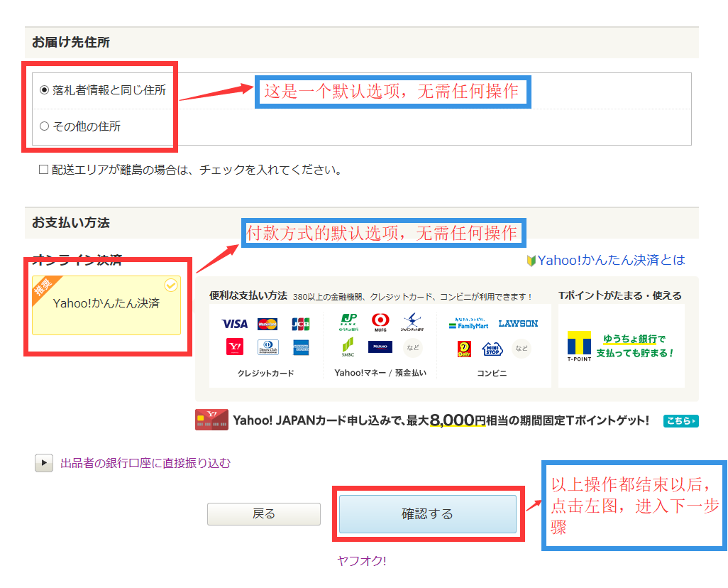The width and height of the screenshot is (728, 588).
Task: Click the ゆうちょ銀行 T-point banner
Action: coord(634,346)
